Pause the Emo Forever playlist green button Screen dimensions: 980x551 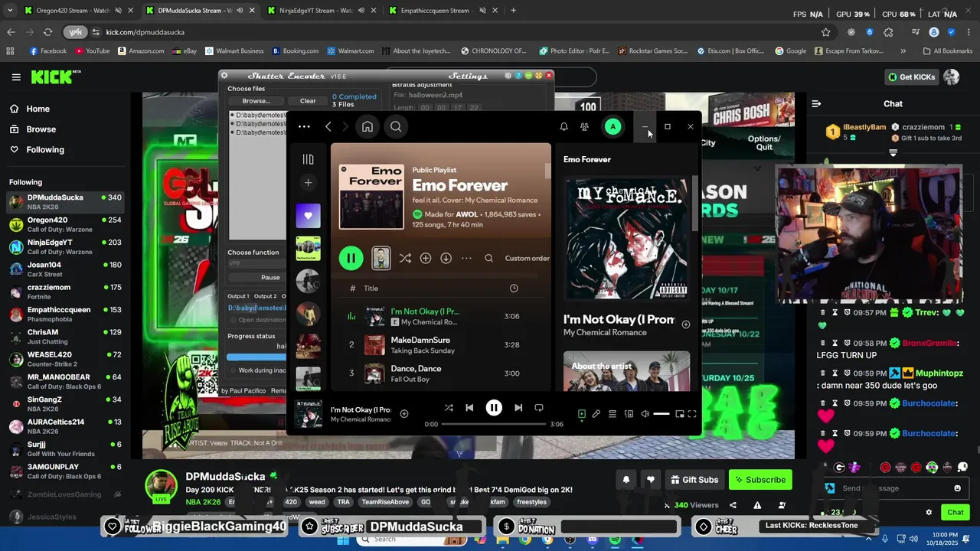(351, 258)
